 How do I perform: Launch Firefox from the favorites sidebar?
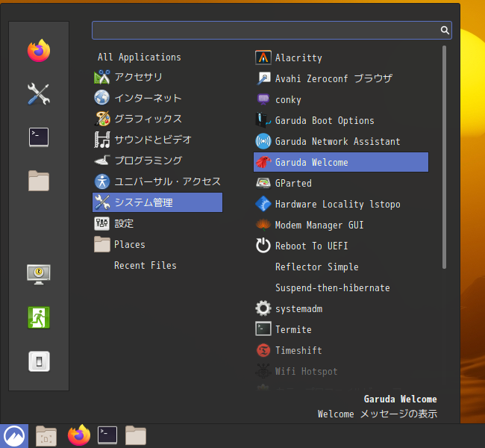(x=39, y=51)
